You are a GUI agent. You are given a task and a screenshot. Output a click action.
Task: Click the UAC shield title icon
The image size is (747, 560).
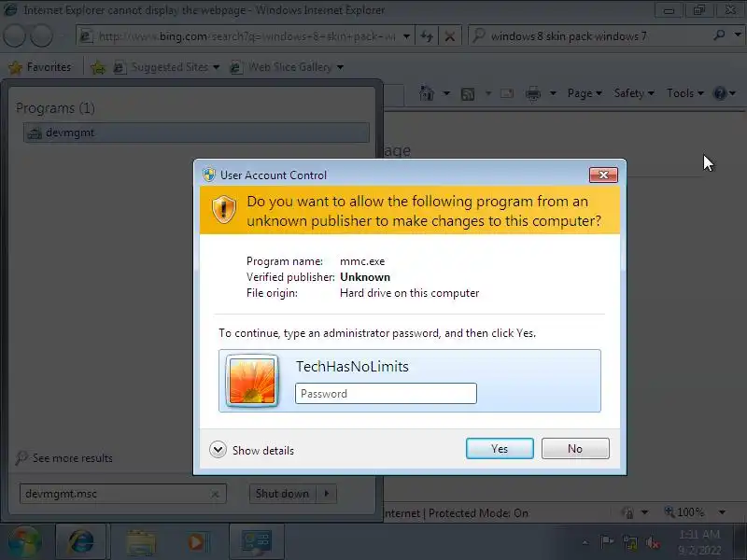[208, 175]
